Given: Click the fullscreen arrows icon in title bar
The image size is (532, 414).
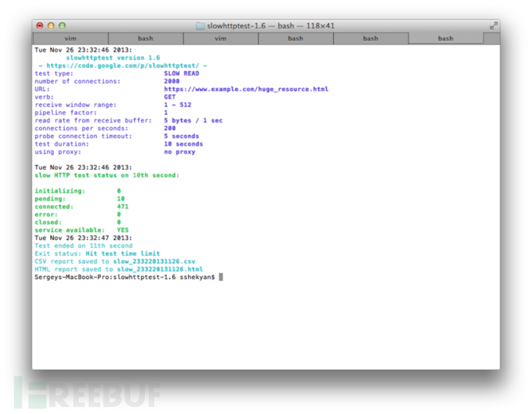Looking at the screenshot, I should (493, 25).
